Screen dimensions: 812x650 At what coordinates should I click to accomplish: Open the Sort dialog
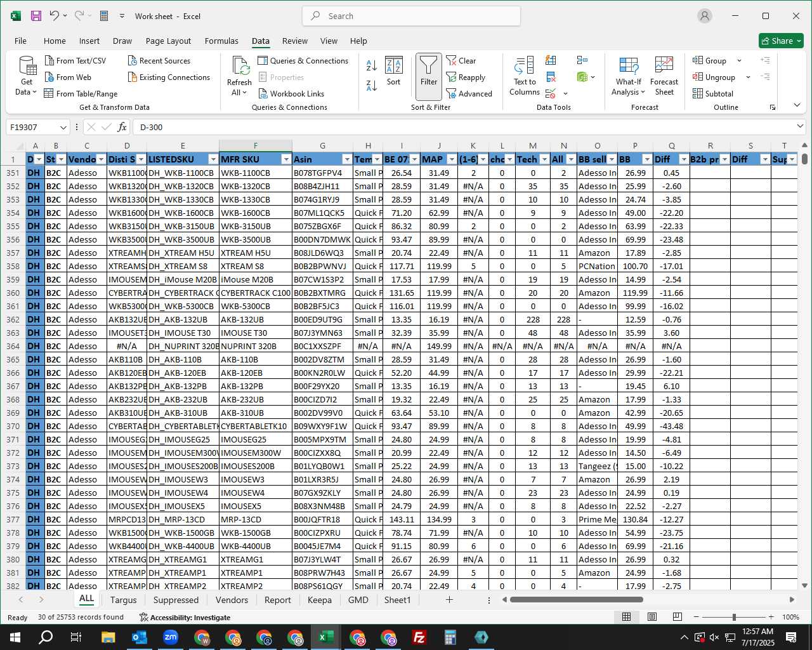point(394,71)
